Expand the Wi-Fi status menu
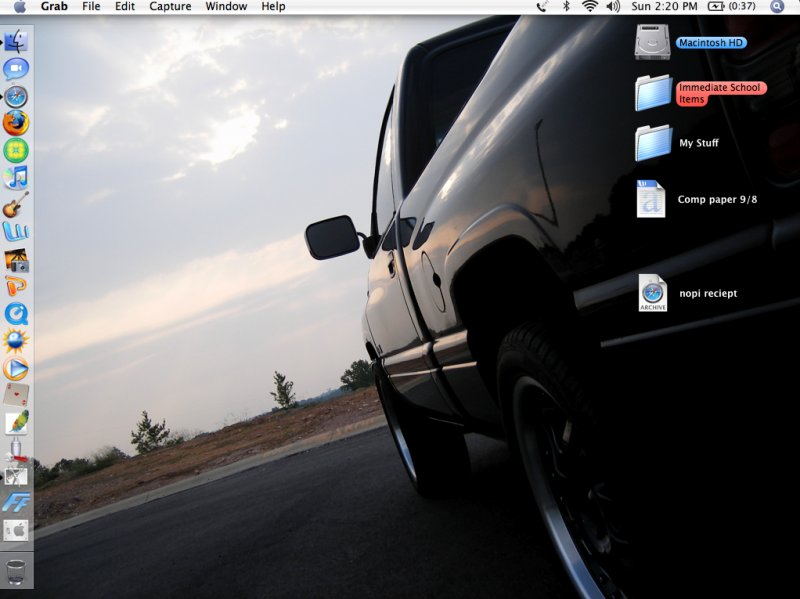800x599 pixels. pyautogui.click(x=589, y=6)
